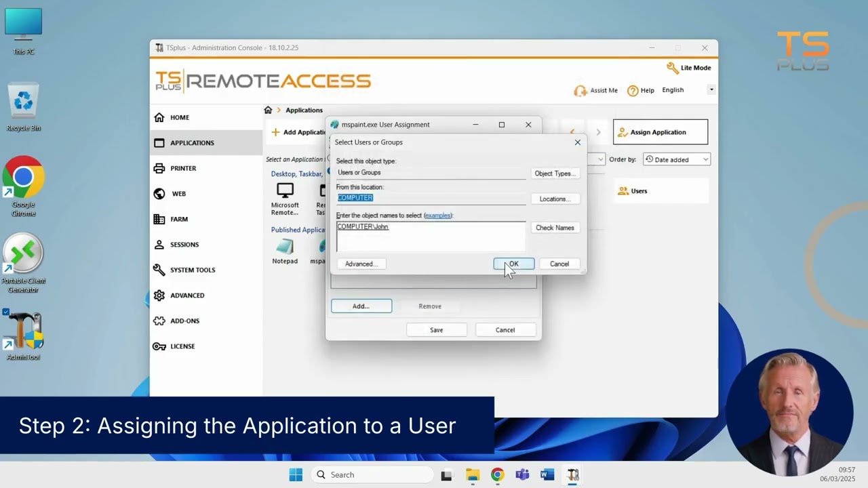Screen dimensions: 868x488
Task: Open Task View on the taskbar
Action: (x=446, y=474)
